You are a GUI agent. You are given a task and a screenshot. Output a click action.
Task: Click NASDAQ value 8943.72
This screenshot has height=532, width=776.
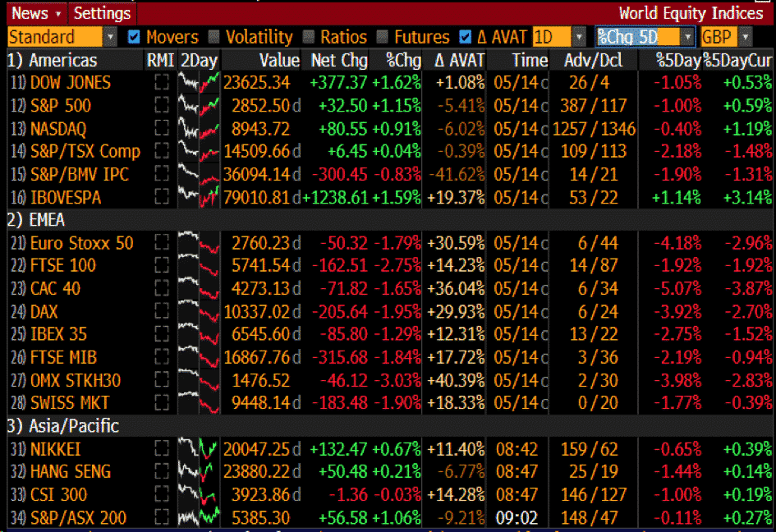260,128
